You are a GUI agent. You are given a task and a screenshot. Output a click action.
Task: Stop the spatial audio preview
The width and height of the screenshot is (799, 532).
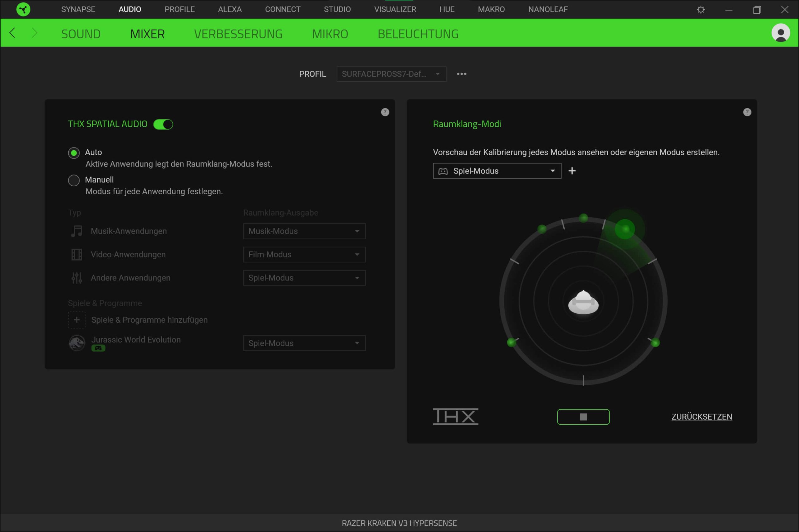pyautogui.click(x=583, y=417)
